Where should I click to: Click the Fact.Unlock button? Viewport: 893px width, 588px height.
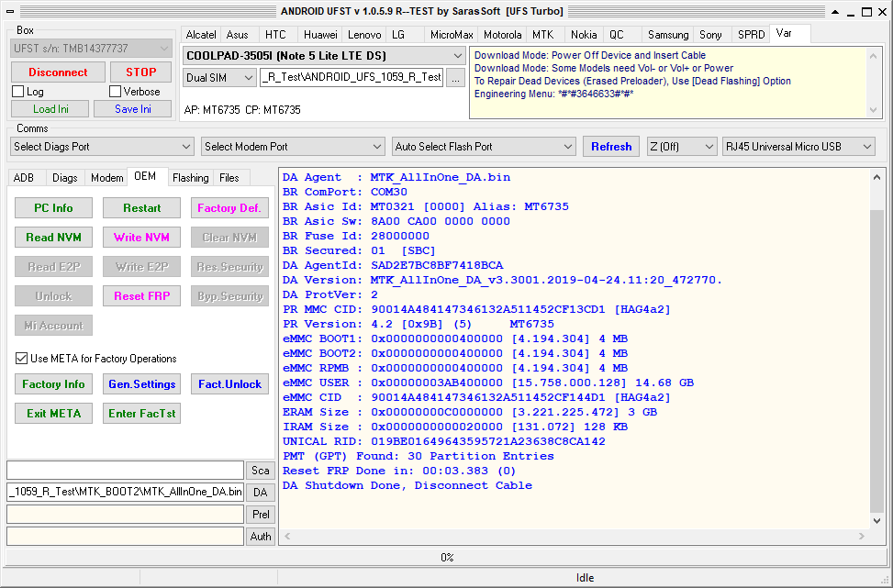click(x=229, y=384)
